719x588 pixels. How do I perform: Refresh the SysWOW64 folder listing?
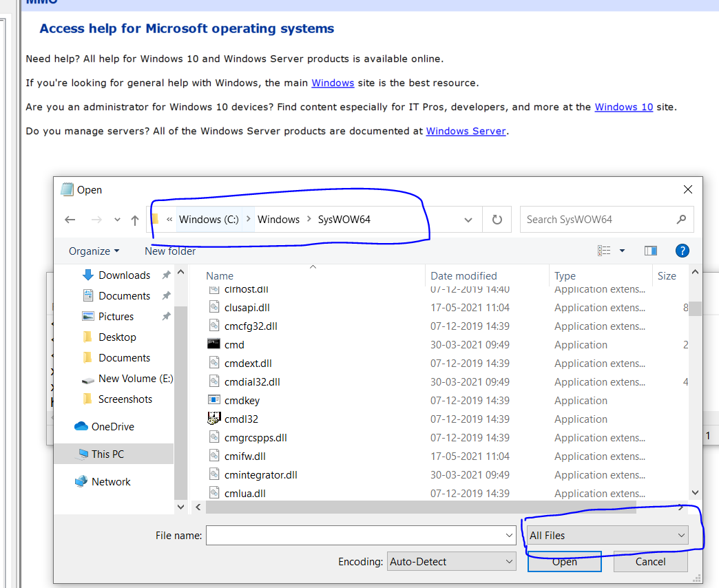(x=497, y=220)
